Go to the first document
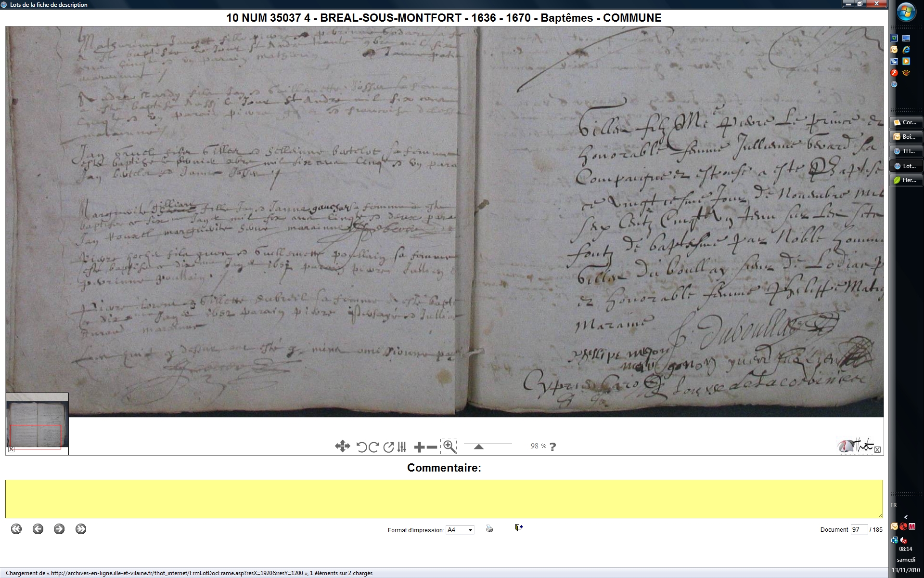This screenshot has width=924, height=578. 16,529
